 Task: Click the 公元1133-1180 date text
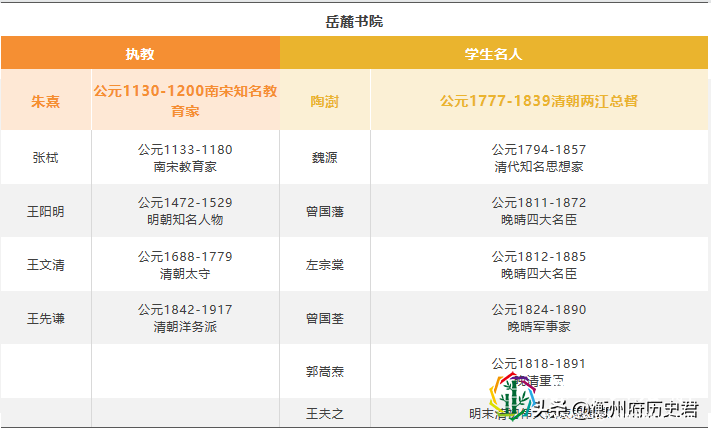pos(185,149)
